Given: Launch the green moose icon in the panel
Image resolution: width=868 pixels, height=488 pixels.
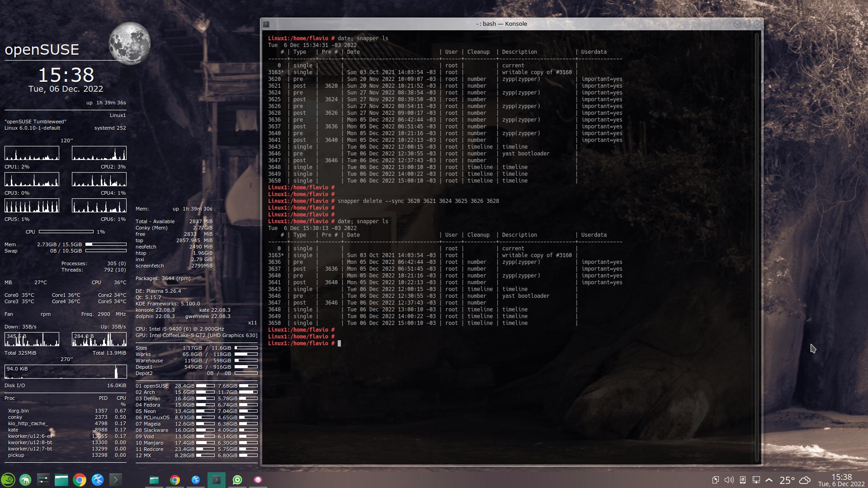Looking at the screenshot, I should (25, 480).
